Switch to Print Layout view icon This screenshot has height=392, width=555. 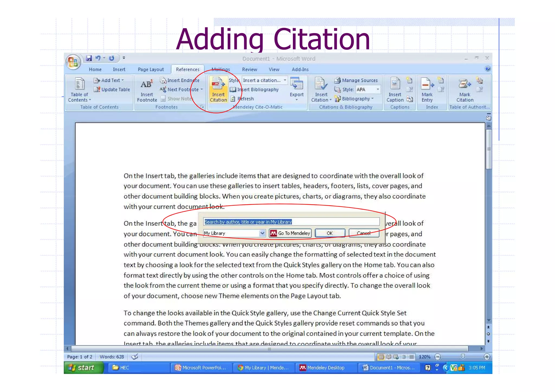[x=381, y=357]
